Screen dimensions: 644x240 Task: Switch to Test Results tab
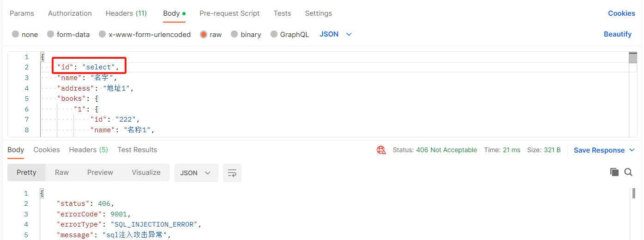(137, 150)
